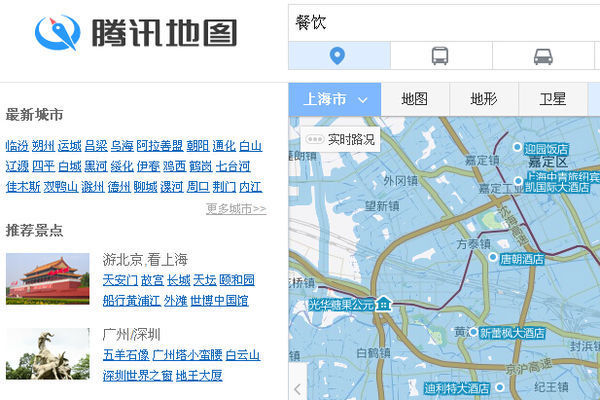Open city link 滁州
This screenshot has height=400, width=600.
93,187
